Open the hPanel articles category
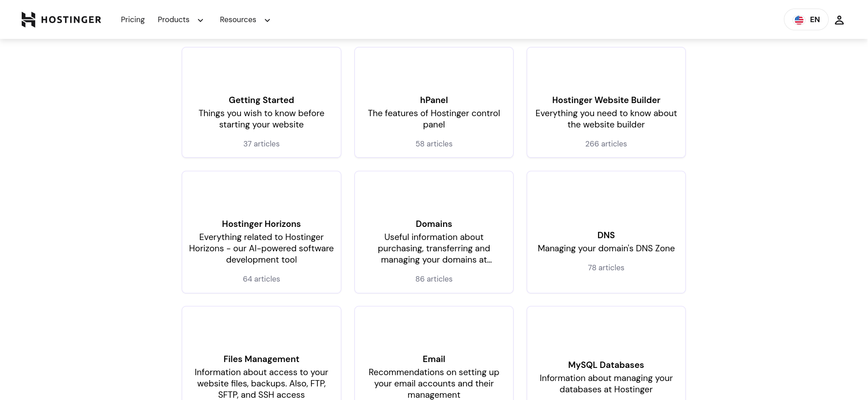868x400 pixels. point(434,103)
